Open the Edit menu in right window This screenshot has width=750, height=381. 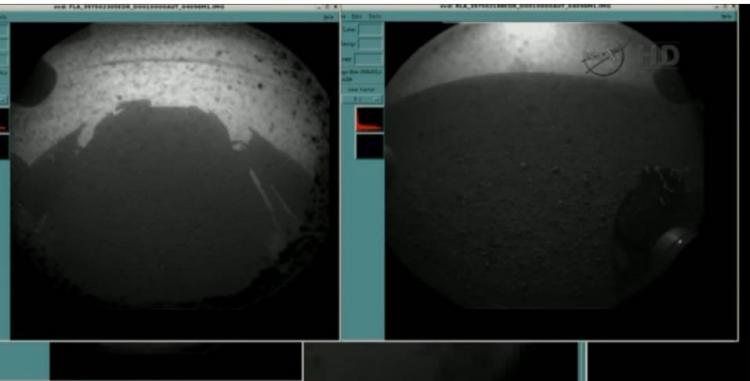357,16
